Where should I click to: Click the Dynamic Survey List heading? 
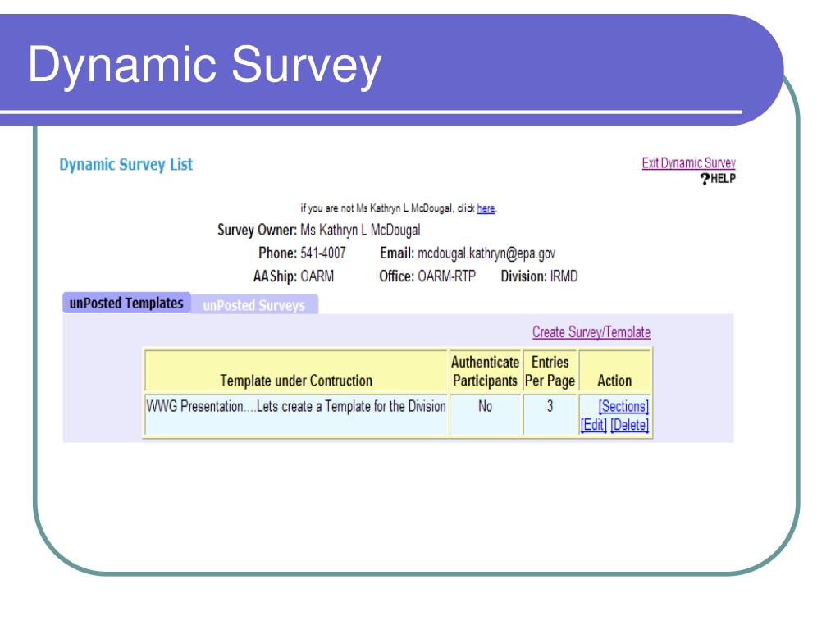coord(126,164)
